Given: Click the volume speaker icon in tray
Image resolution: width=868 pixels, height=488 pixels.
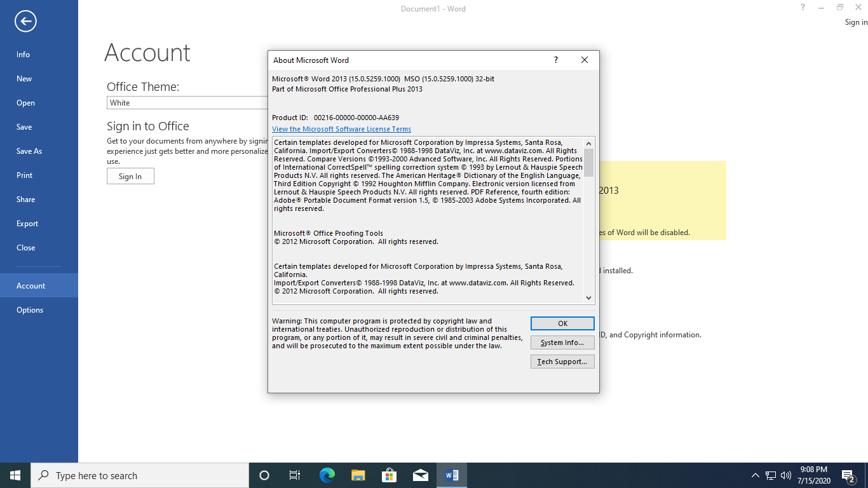Looking at the screenshot, I should (x=786, y=475).
